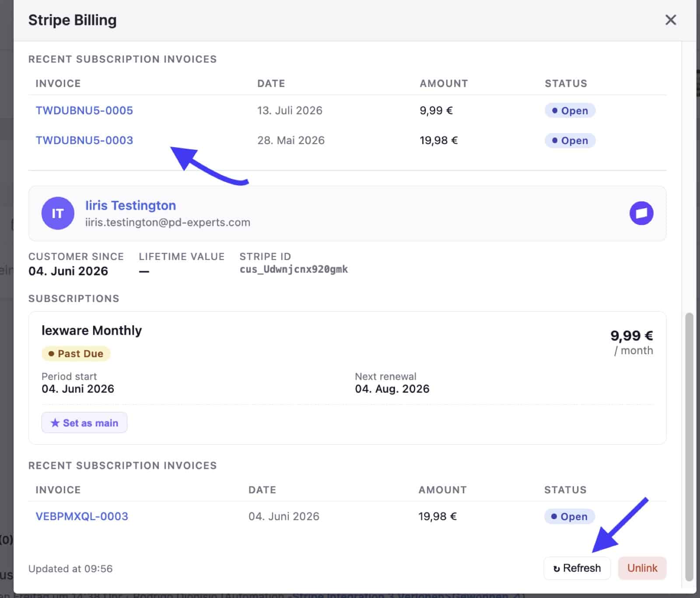Click the Open status of VEBPMXQL-0003

tap(569, 516)
